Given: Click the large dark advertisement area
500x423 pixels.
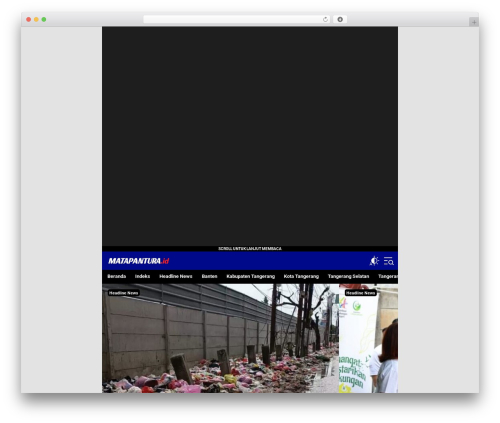Looking at the screenshot, I should [250, 136].
